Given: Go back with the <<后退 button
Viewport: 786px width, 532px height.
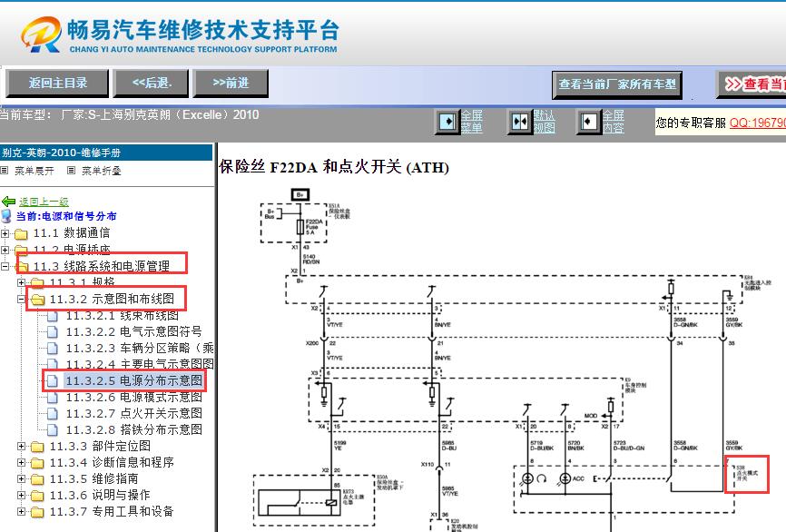Looking at the screenshot, I should pyautogui.click(x=152, y=84).
